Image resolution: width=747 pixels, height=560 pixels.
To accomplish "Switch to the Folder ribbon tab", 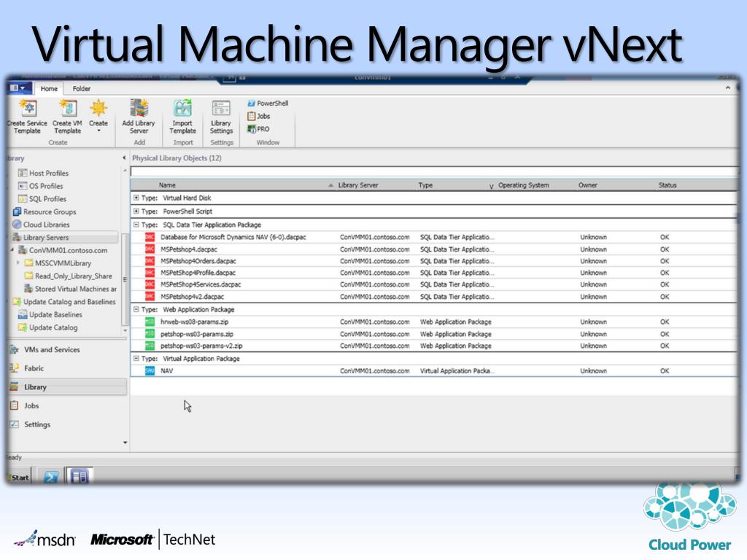I will [x=82, y=88].
